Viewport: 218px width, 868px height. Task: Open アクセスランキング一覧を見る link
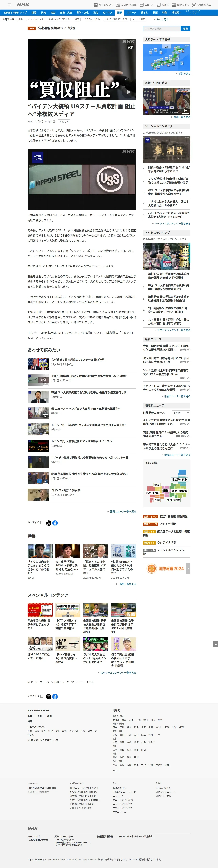[172, 330]
